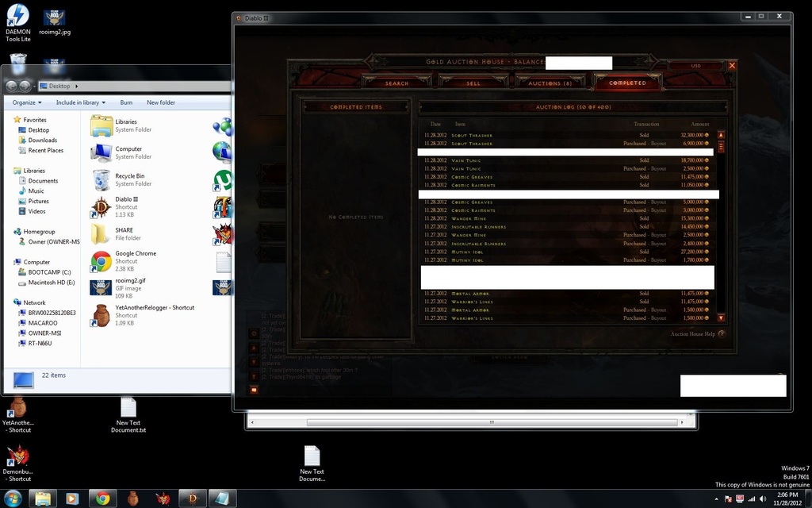Click the Auction House Help question mark icon
Screen dimensions: 812x508
point(720,334)
